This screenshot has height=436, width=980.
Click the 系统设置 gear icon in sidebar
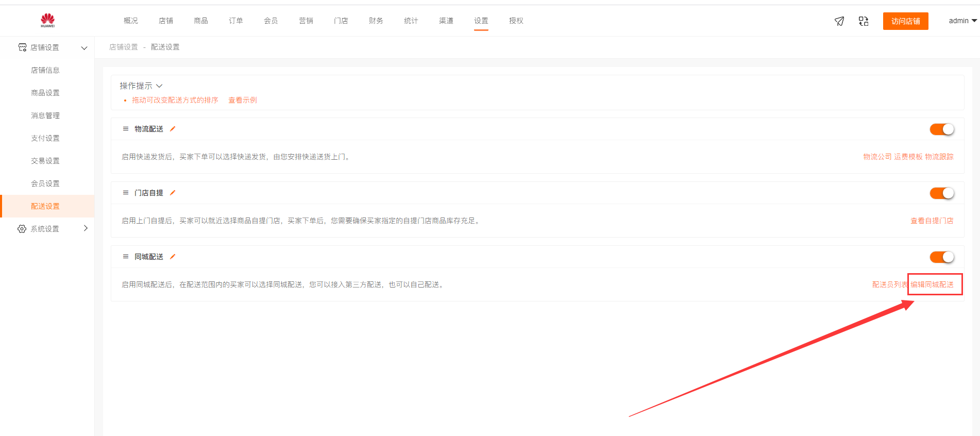pos(22,229)
